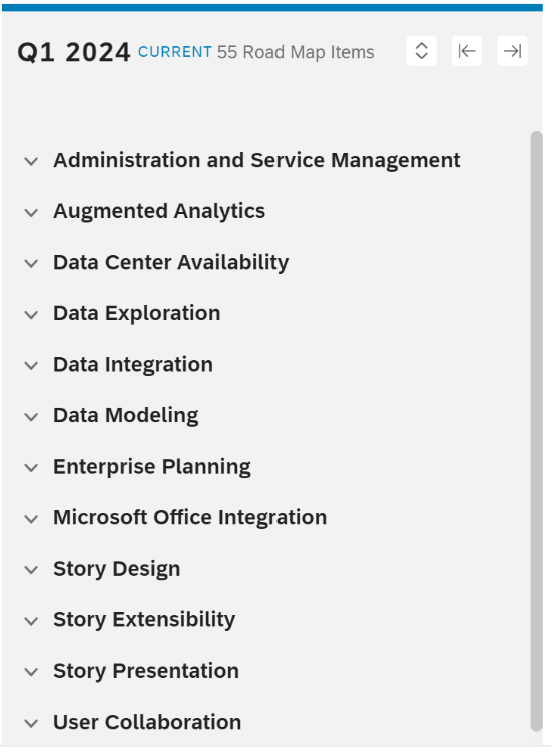Image resolution: width=552 pixels, height=754 pixels.
Task: Jump to the last quarter using the right-bar arrow icon
Action: point(512,51)
